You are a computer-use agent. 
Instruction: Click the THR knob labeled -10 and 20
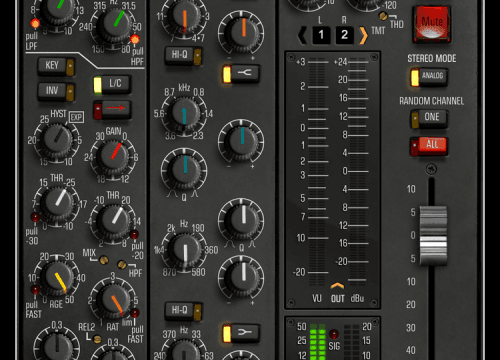[x=114, y=219]
